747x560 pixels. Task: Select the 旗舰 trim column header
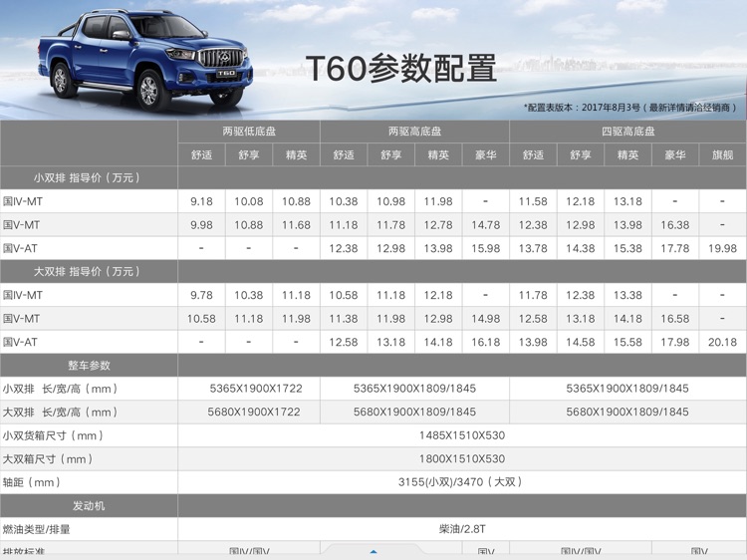tap(722, 154)
